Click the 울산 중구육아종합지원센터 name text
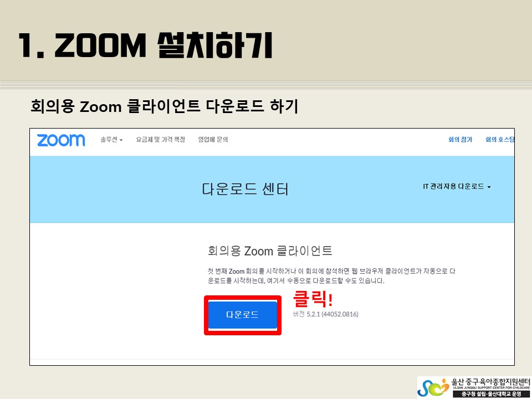Image resolution: width=532 pixels, height=399 pixels. pos(490,381)
